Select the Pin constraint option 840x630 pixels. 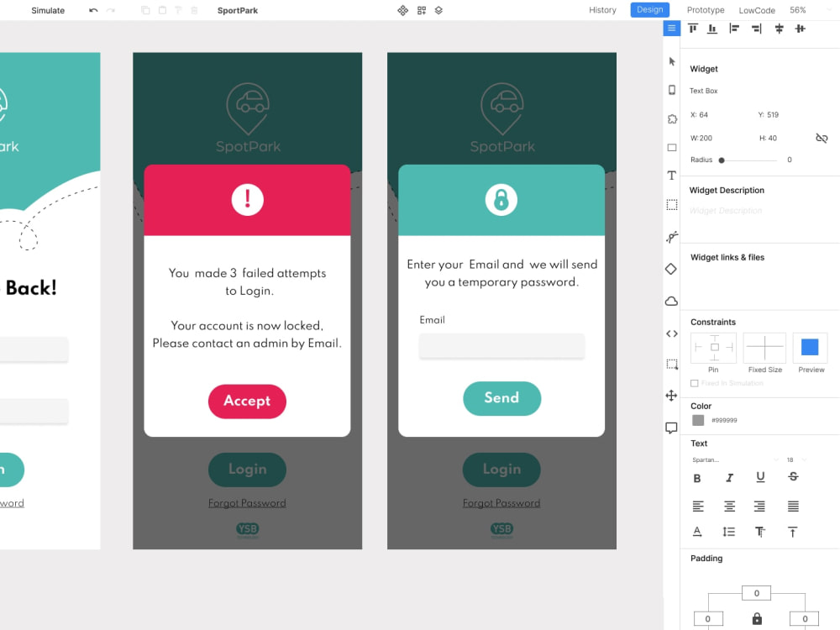[x=713, y=348]
